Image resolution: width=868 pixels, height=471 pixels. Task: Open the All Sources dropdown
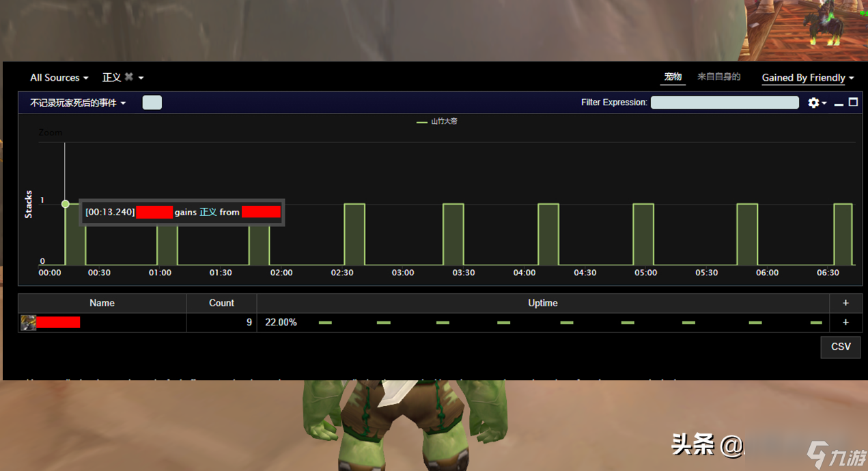pyautogui.click(x=59, y=78)
